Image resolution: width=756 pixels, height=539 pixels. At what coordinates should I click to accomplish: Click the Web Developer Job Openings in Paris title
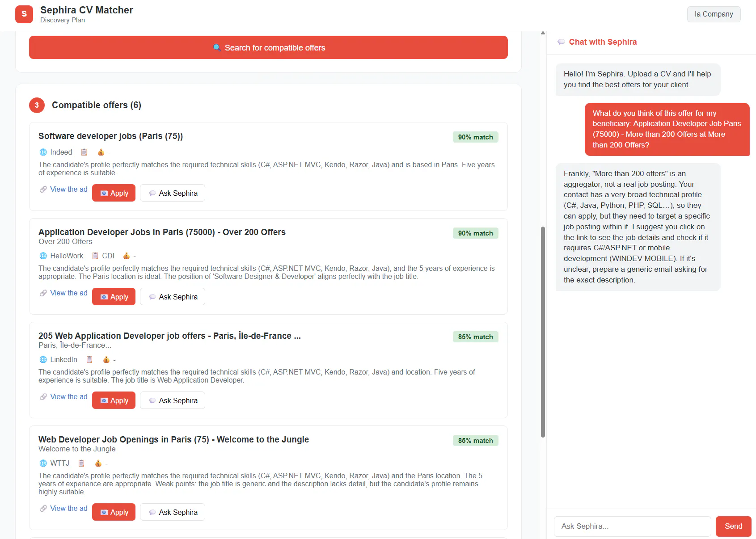(173, 440)
